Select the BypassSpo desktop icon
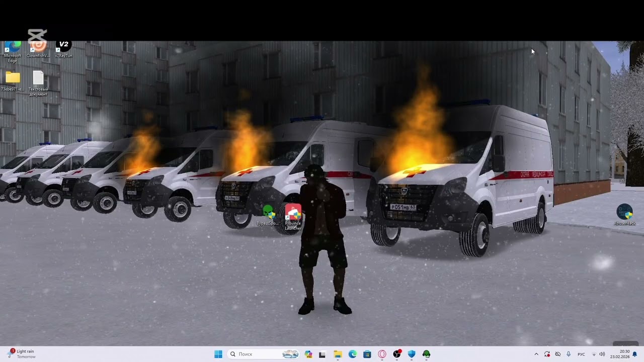644x362 pixels. tap(268, 215)
